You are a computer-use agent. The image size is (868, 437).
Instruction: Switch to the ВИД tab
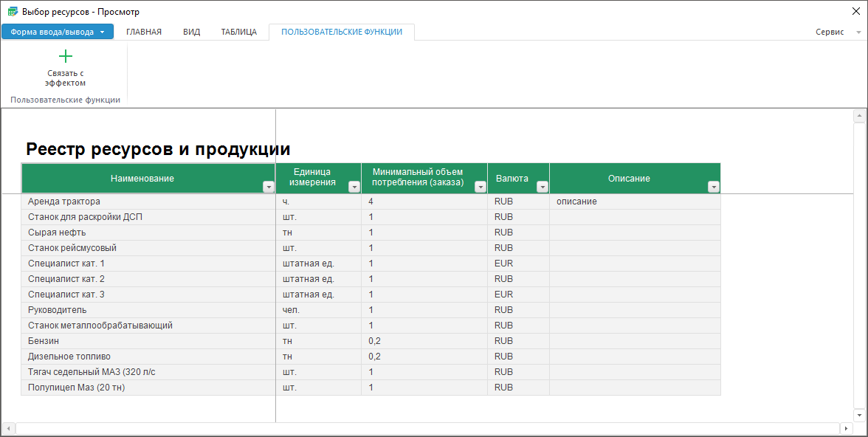click(192, 32)
